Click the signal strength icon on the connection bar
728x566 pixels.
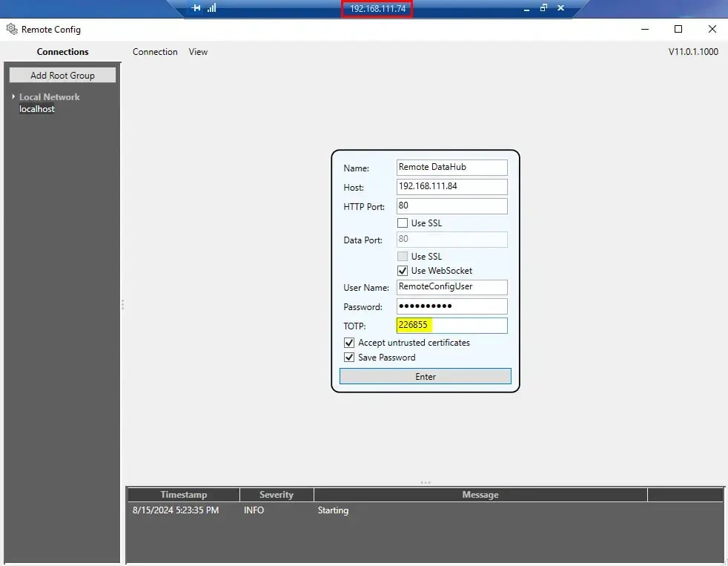pyautogui.click(x=211, y=8)
